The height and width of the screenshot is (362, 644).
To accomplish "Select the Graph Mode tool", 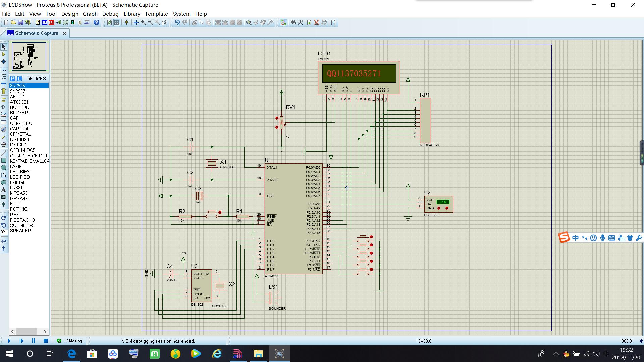I will [4, 115].
